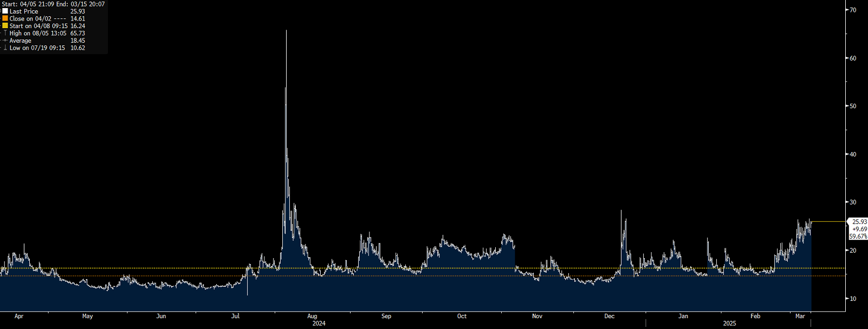Click the 65.73 high value in legend

click(x=77, y=33)
